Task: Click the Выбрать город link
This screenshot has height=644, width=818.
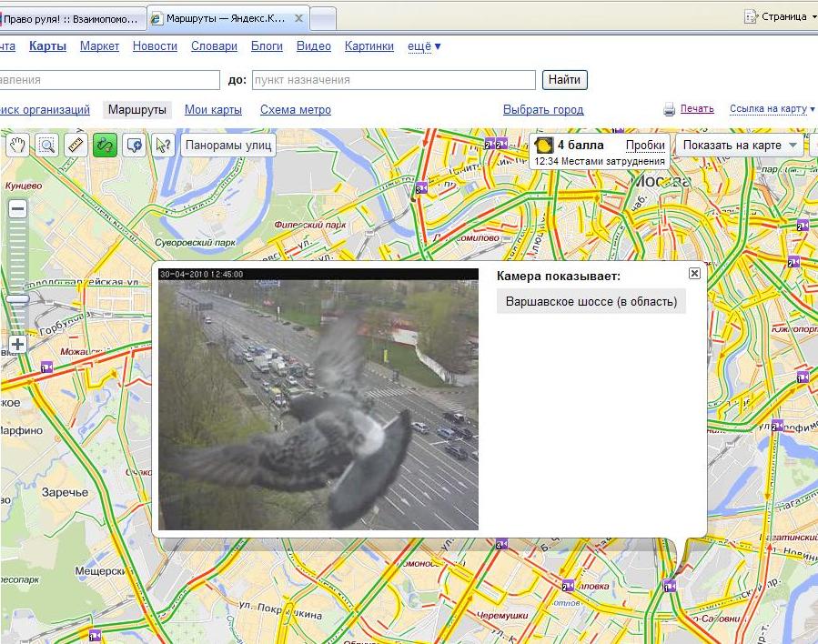Action: coord(543,110)
